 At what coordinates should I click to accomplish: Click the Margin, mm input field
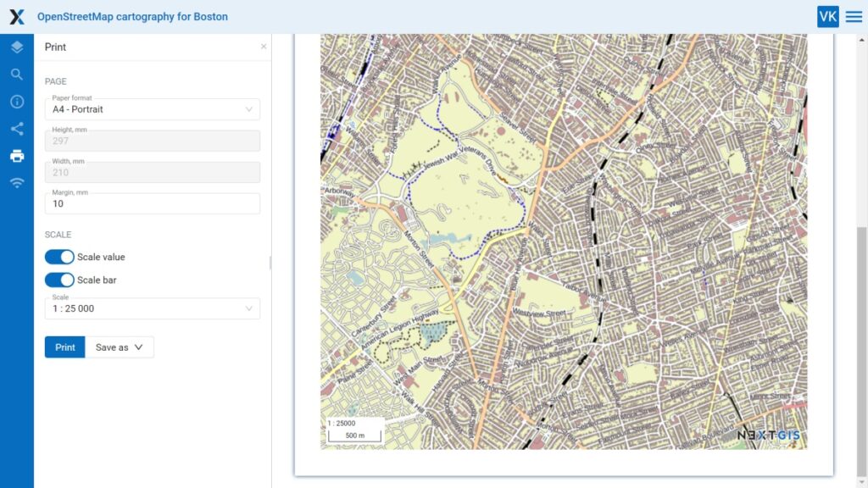(153, 203)
